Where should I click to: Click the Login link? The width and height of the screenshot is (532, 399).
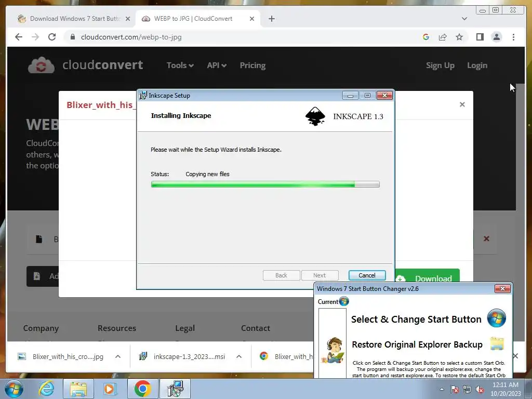[477, 65]
